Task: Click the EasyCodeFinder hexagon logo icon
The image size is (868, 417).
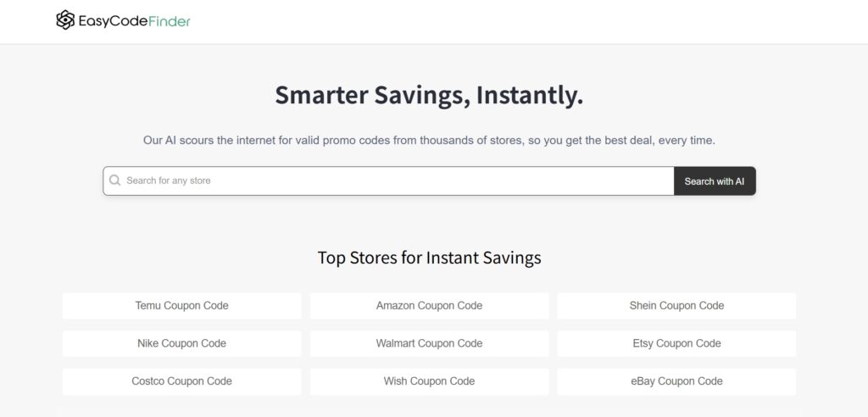Action: pyautogui.click(x=65, y=20)
